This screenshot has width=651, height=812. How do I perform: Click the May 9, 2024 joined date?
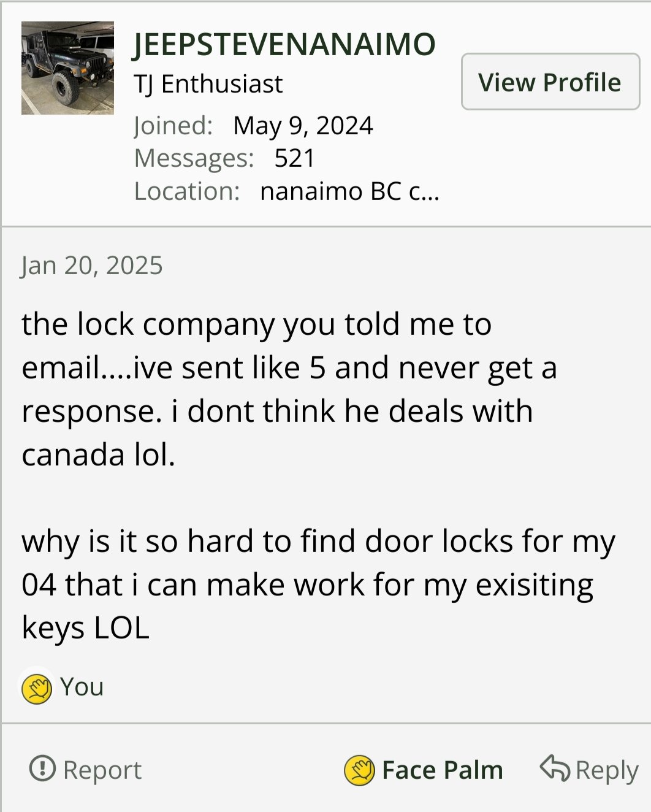pyautogui.click(x=303, y=126)
